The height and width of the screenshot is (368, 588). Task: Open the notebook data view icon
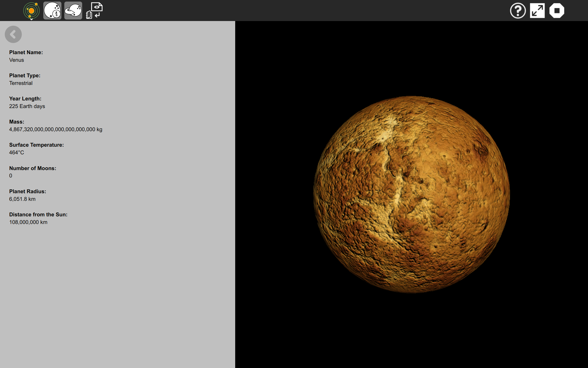coord(94,11)
